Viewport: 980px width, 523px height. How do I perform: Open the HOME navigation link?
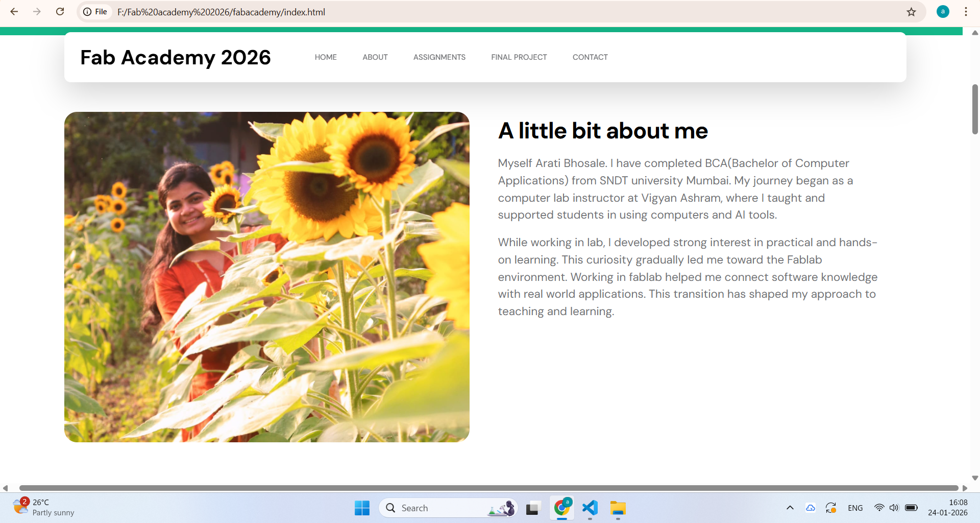click(326, 57)
